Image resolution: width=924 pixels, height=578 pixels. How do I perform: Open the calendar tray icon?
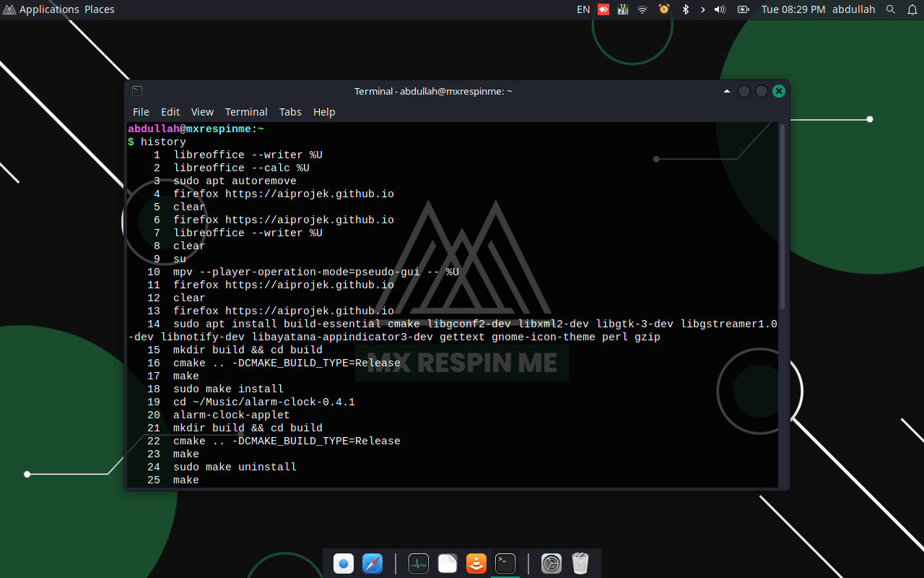(623, 9)
